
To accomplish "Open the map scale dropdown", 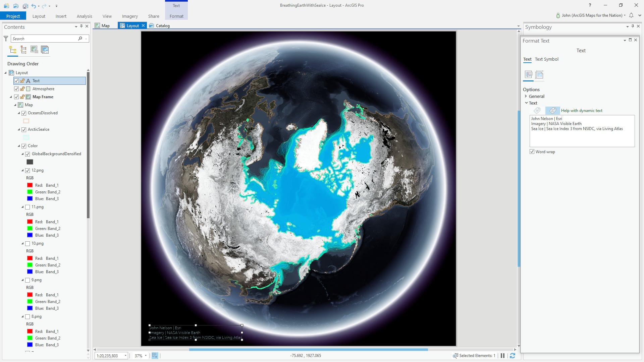I will click(x=125, y=356).
